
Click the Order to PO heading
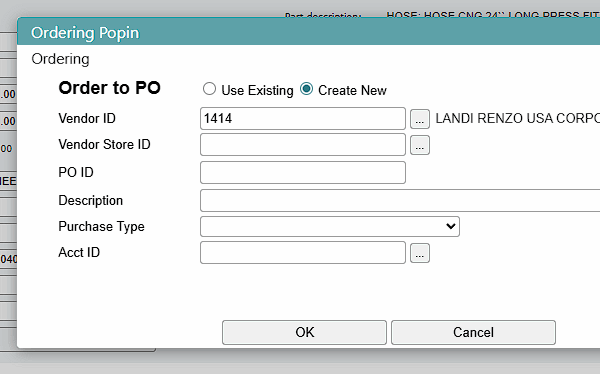tap(109, 88)
